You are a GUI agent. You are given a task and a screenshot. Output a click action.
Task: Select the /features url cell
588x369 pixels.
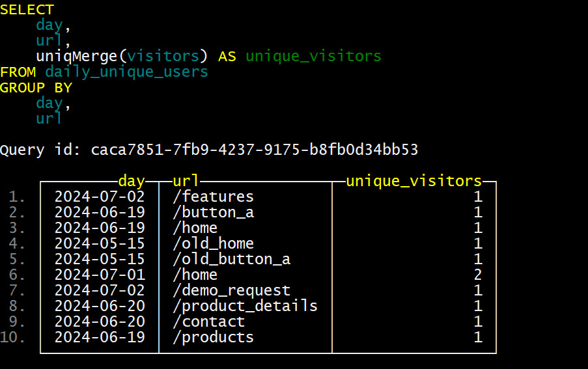[213, 197]
